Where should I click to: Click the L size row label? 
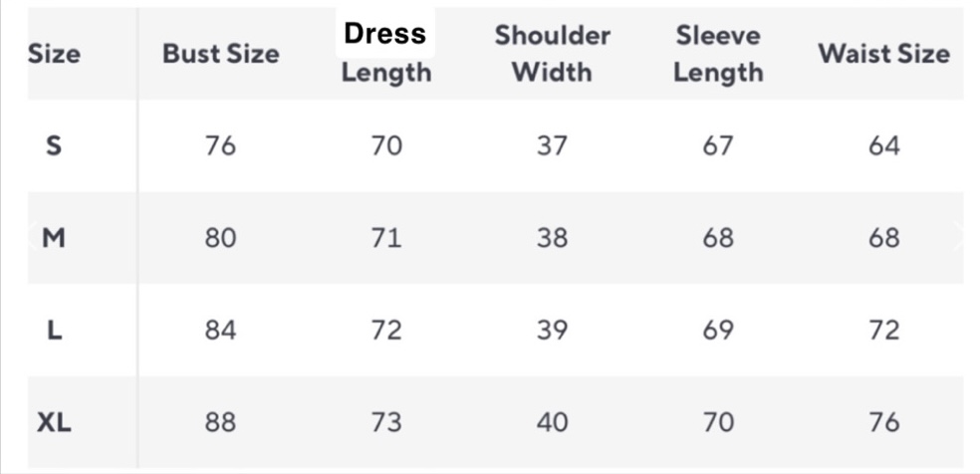54,331
